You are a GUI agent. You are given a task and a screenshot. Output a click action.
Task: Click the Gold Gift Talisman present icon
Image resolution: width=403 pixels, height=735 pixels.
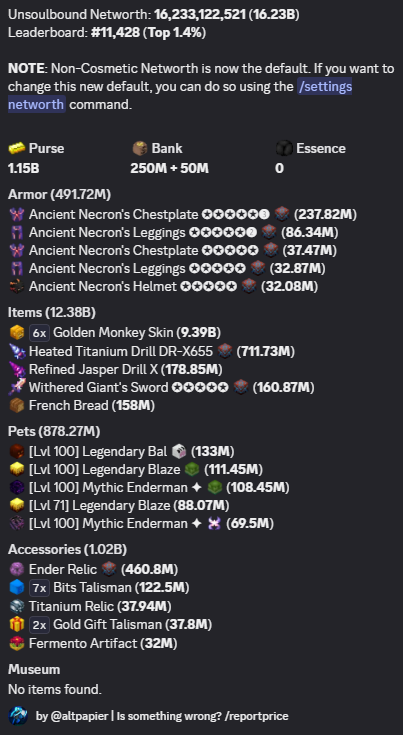point(17,624)
